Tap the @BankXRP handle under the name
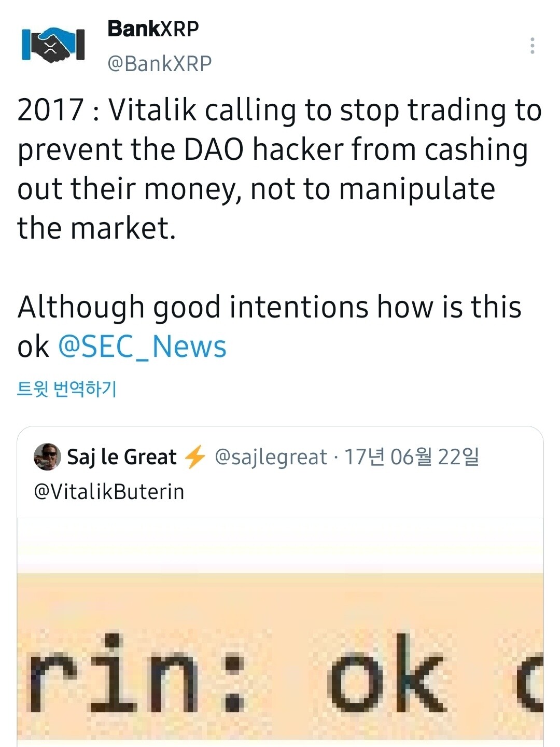Image resolution: width=560 pixels, height=747 pixels. (159, 63)
